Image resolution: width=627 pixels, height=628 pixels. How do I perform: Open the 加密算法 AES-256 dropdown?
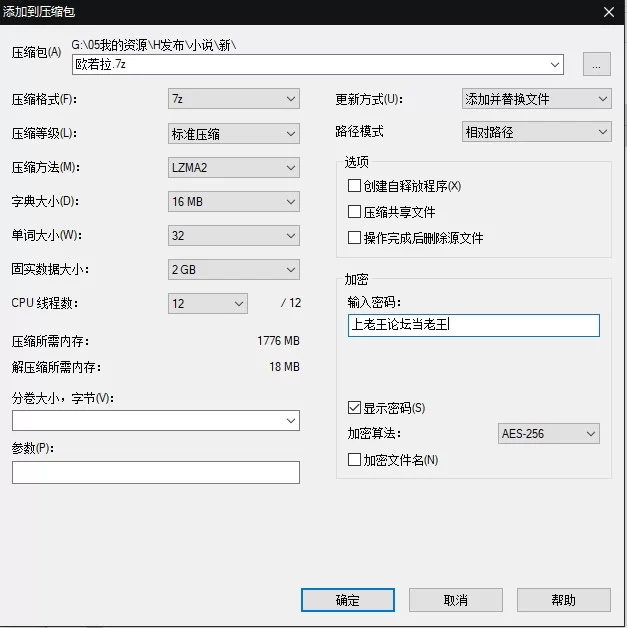coord(549,433)
